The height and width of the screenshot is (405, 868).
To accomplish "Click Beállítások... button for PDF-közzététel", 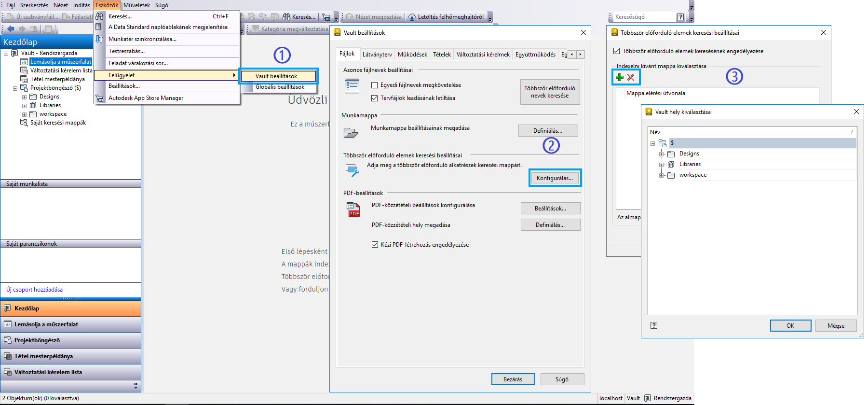I will click(550, 209).
